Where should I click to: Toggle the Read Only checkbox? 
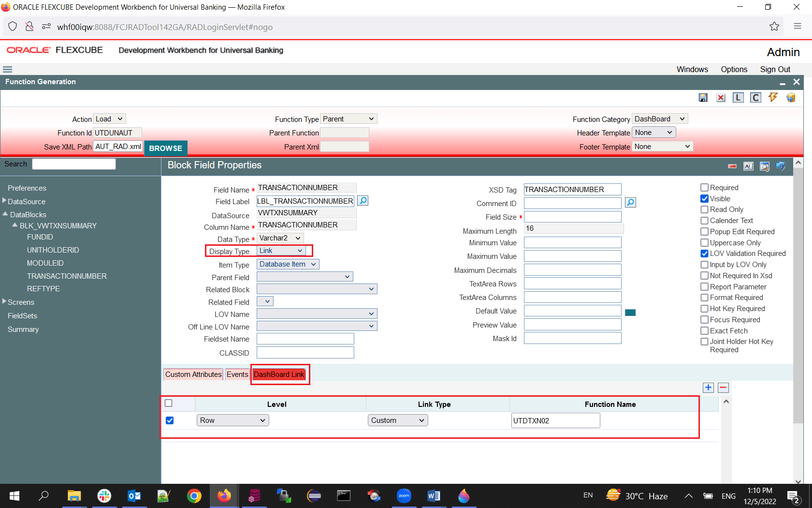705,209
